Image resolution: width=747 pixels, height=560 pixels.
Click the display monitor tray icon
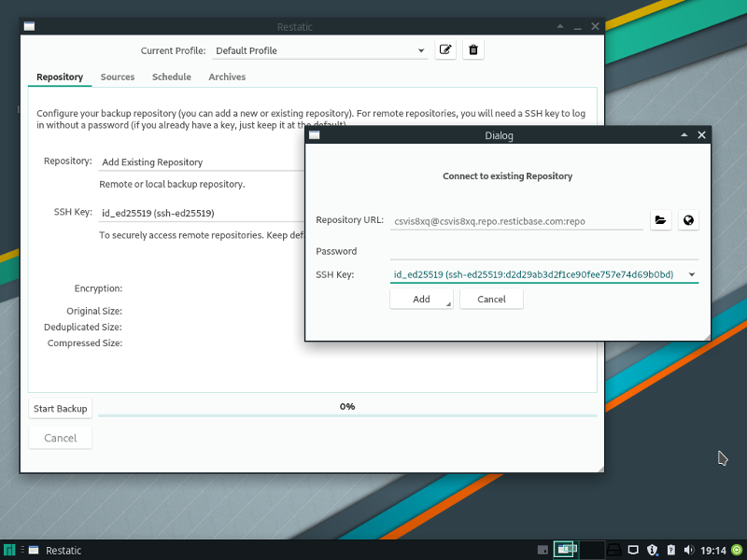pos(633,550)
